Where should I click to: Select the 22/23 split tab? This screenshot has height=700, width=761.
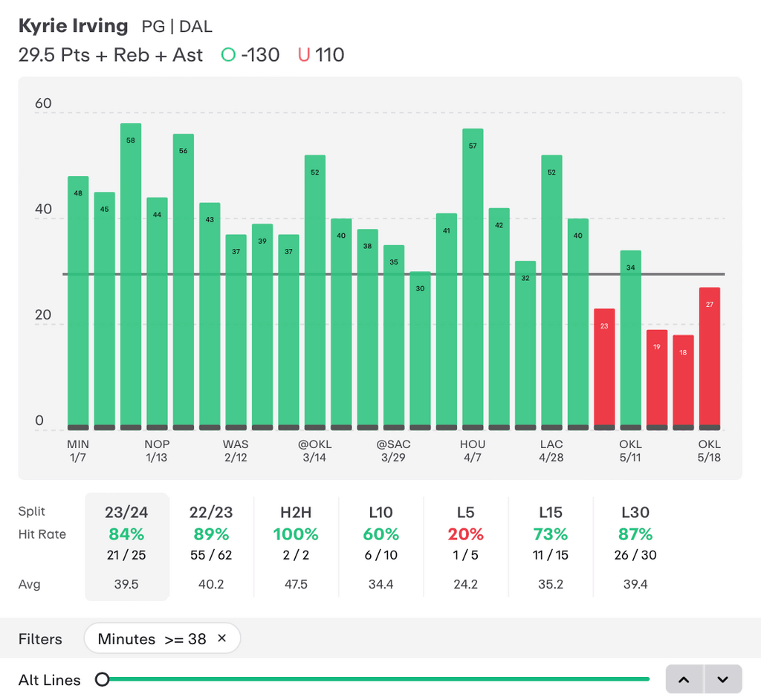211,547
